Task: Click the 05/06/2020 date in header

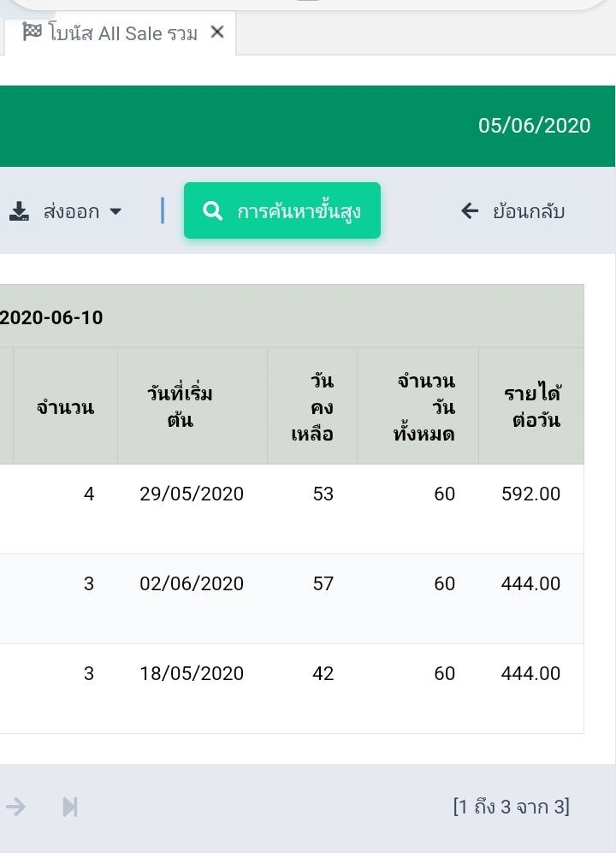Action: click(x=535, y=126)
